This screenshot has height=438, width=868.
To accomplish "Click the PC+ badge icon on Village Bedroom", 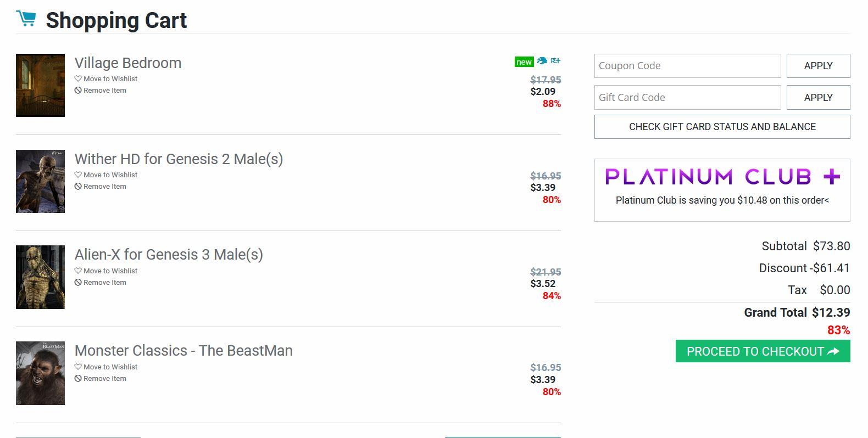I will [x=555, y=61].
